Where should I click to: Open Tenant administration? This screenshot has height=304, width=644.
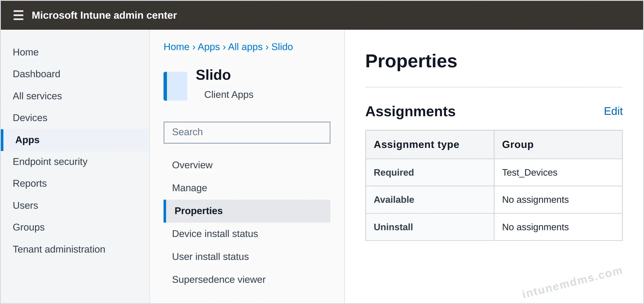pos(59,249)
